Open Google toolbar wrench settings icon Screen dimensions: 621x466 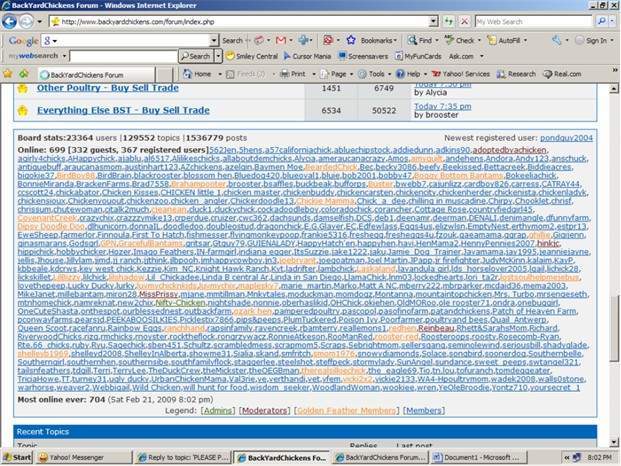557,40
